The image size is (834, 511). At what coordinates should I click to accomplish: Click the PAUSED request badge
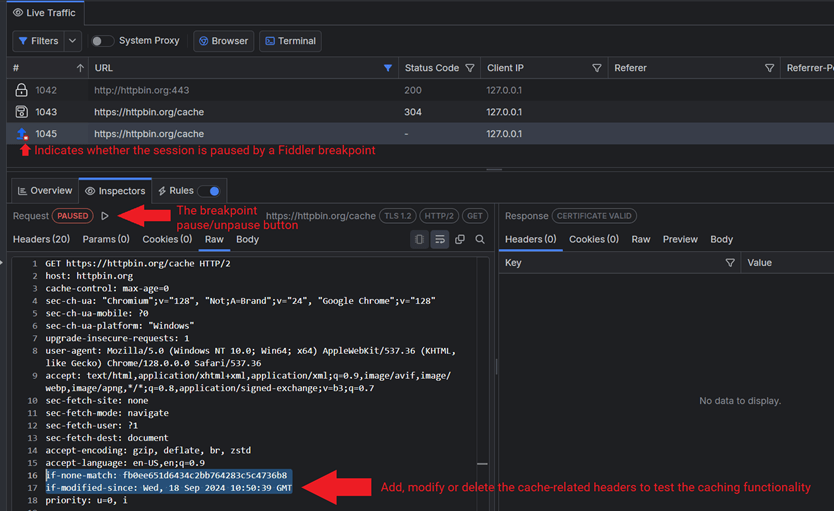(x=72, y=216)
